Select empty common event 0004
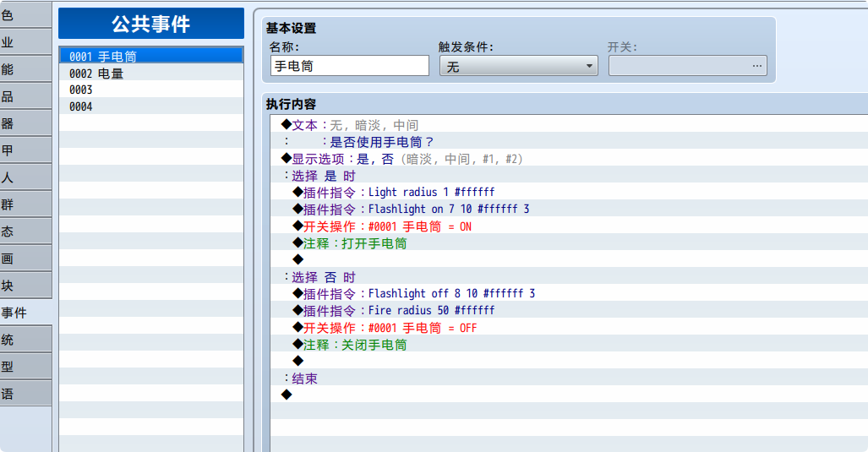 151,106
